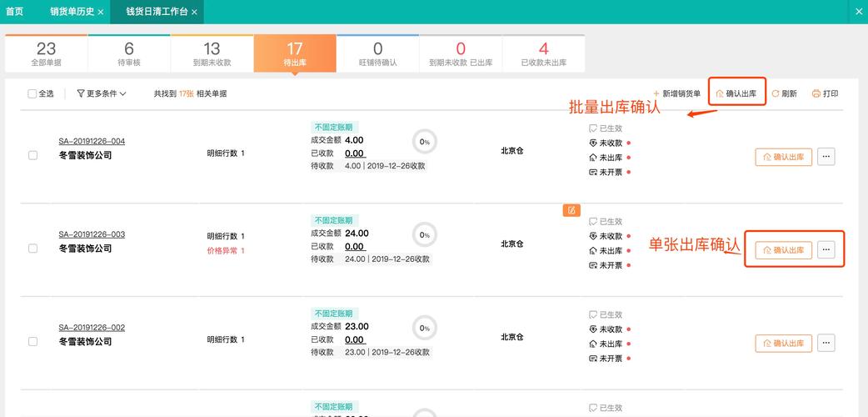Click 未开票 status icon of SA-20191226-002
This screenshot has height=417, width=868.
pyautogui.click(x=593, y=359)
